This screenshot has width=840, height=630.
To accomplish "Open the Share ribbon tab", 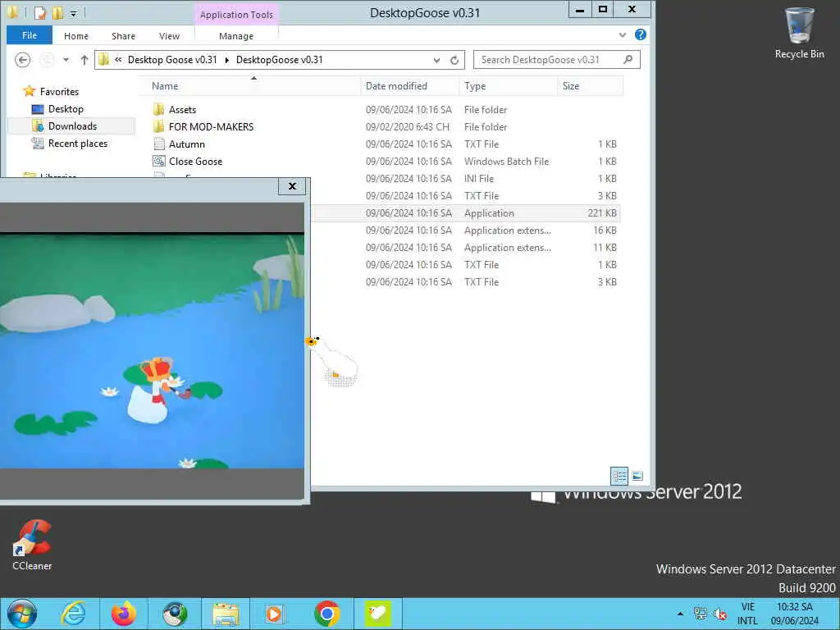I will 123,36.
